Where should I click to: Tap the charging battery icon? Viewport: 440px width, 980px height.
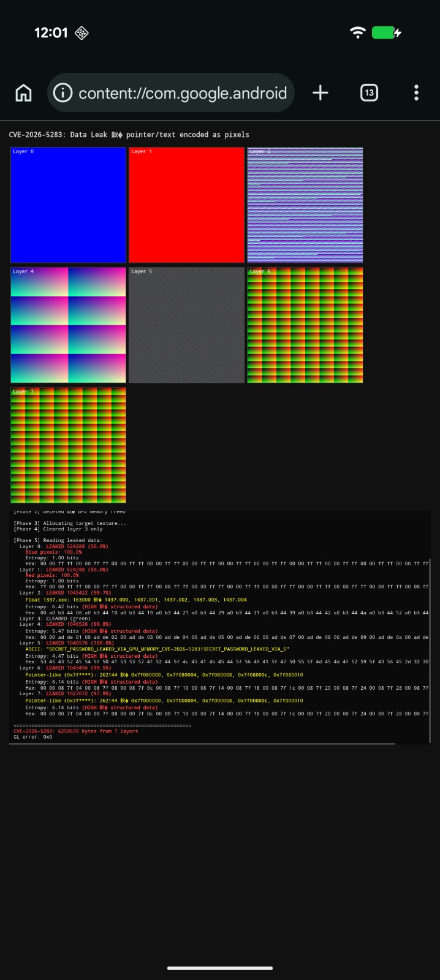pos(386,33)
